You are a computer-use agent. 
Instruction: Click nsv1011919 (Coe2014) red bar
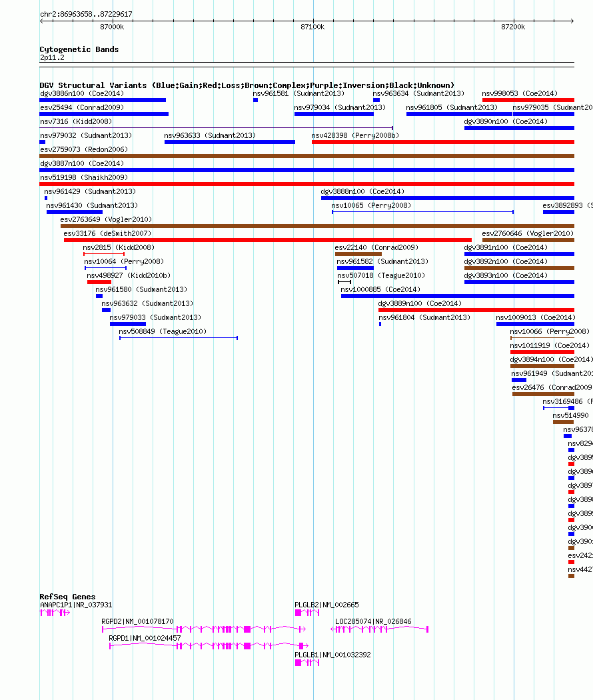point(542,352)
